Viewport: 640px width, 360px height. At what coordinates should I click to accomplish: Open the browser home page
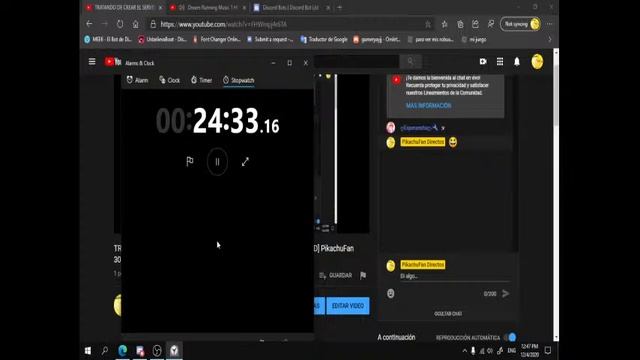136,24
